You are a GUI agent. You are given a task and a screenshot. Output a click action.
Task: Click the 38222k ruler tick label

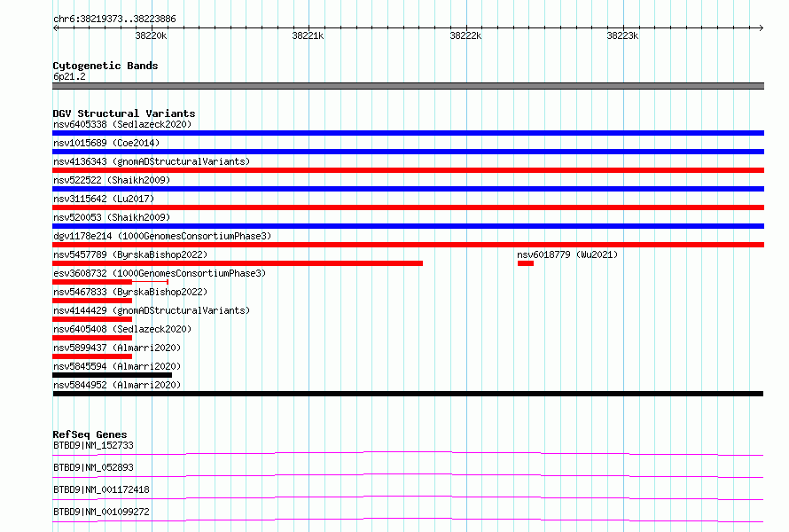tap(465, 35)
